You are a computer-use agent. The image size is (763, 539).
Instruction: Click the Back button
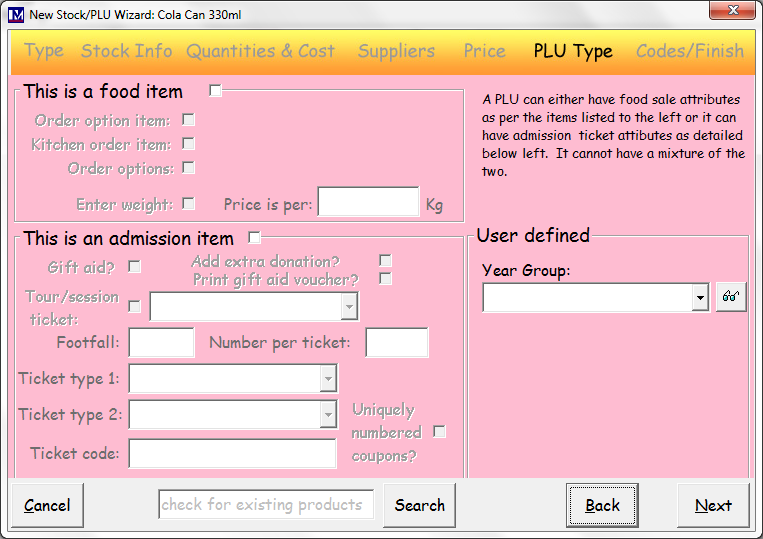coord(602,505)
